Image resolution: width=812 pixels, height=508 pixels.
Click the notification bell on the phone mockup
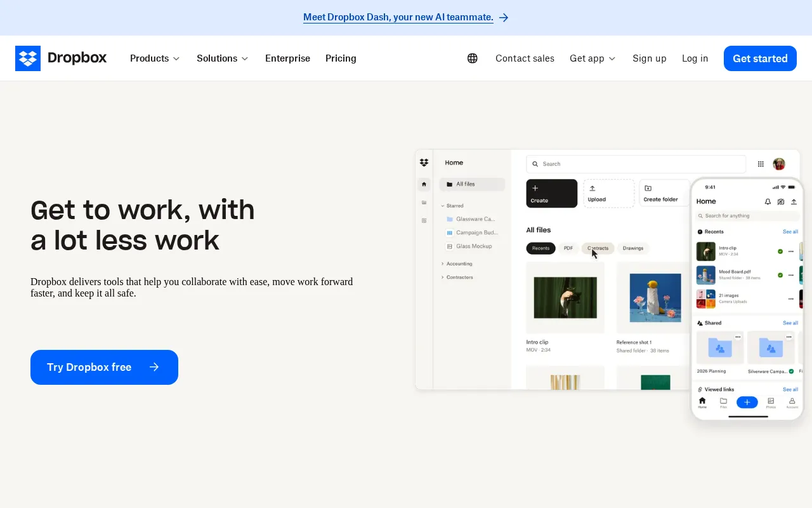click(x=768, y=201)
